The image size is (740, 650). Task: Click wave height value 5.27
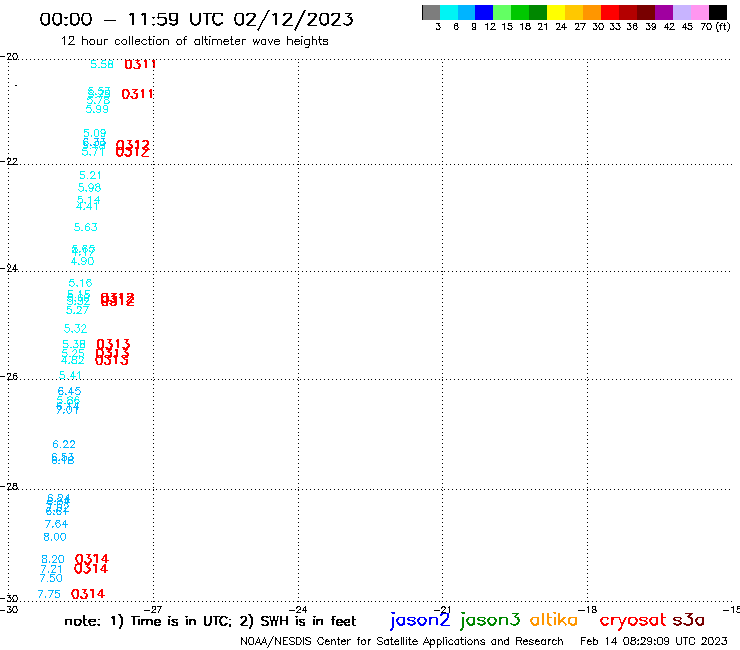(x=77, y=310)
